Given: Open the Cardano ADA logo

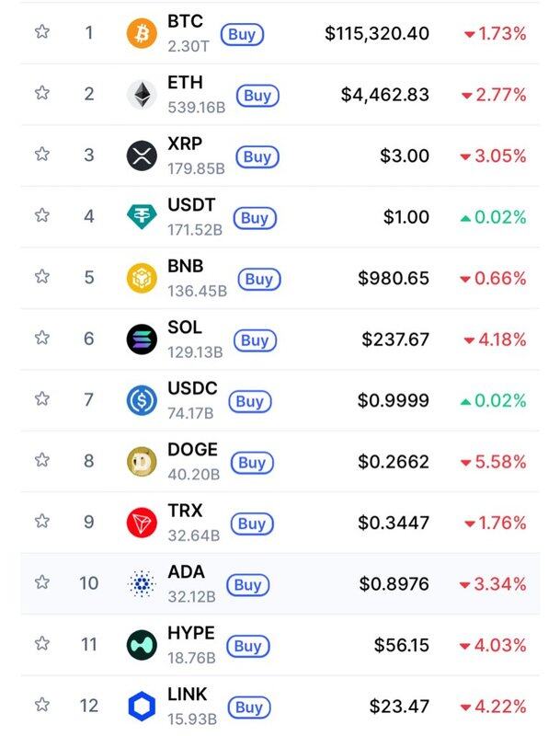Looking at the screenshot, I should point(142,583).
